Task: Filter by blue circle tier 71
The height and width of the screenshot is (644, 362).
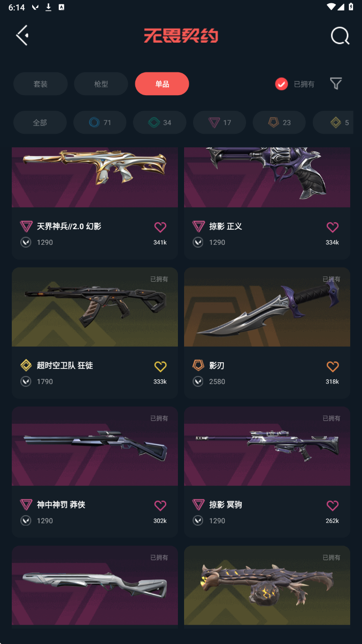Action: tap(100, 123)
